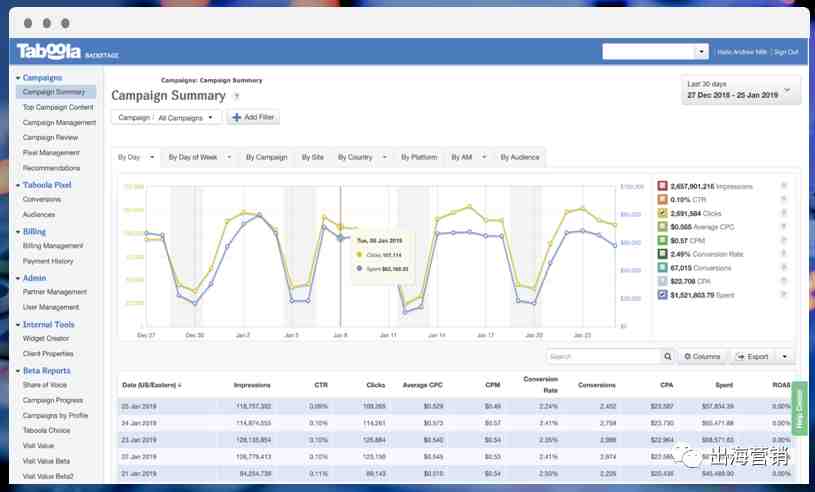Image resolution: width=815 pixels, height=492 pixels.
Task: Enable the CTR metric checkbox
Action: point(662,200)
